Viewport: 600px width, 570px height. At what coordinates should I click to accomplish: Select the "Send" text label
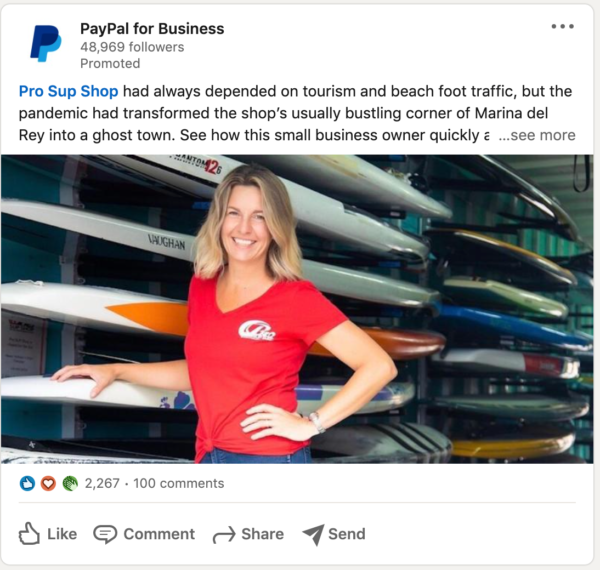347,534
